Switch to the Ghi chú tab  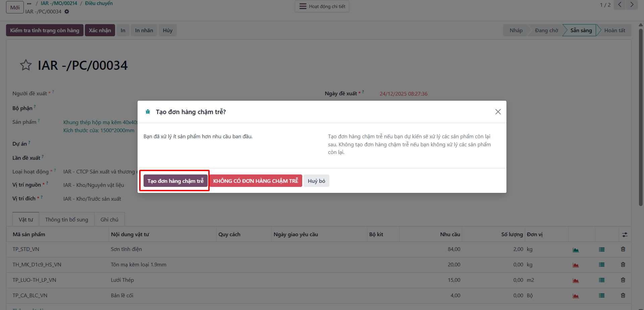coord(109,219)
